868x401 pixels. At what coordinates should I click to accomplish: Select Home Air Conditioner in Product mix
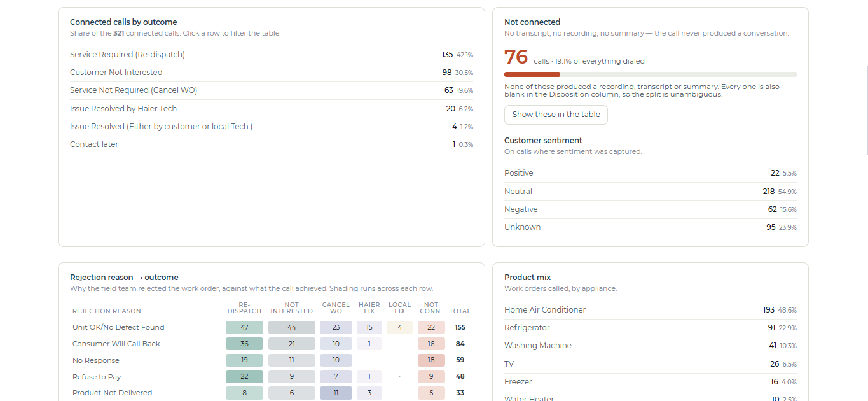tap(651, 310)
